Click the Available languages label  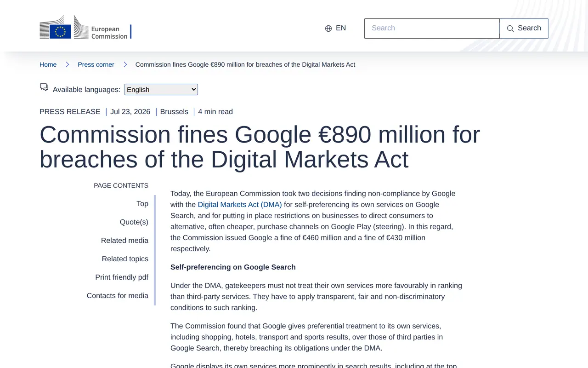coord(87,90)
